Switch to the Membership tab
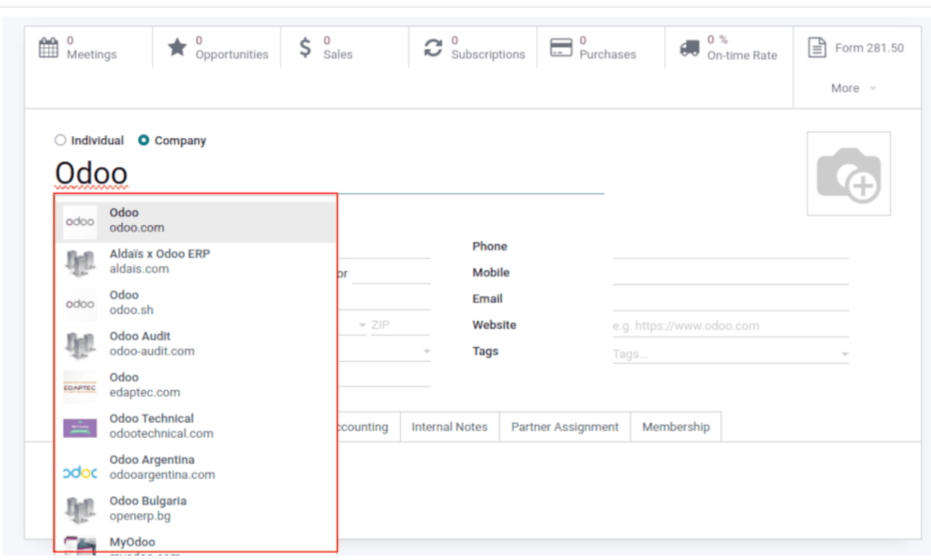The image size is (931, 560). point(676,427)
